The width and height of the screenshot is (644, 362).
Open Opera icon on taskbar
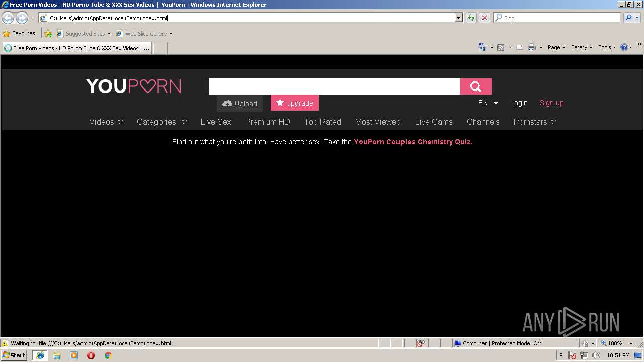tap(91, 355)
